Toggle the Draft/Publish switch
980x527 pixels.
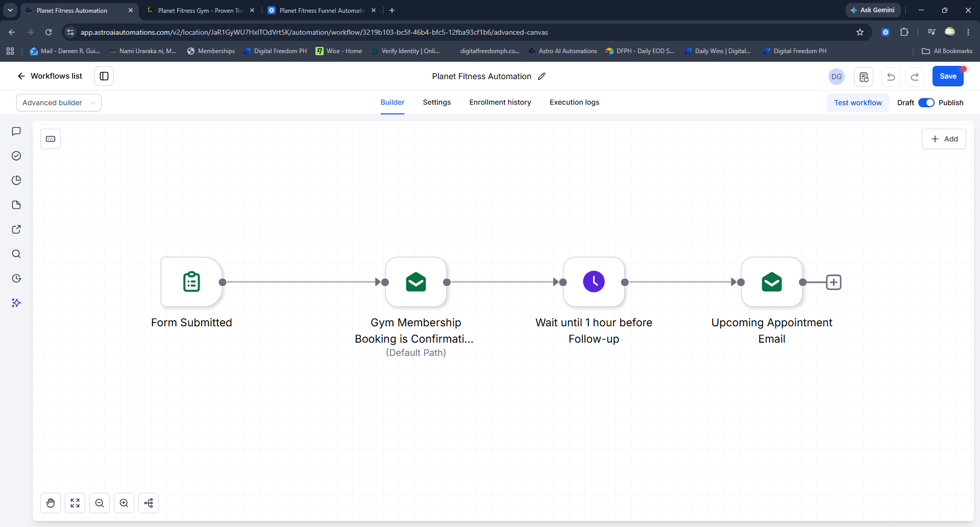pyautogui.click(x=926, y=103)
